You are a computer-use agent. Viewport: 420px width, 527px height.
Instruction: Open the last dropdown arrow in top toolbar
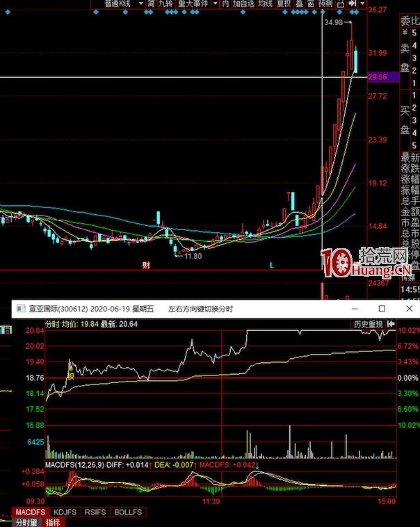point(362,3)
